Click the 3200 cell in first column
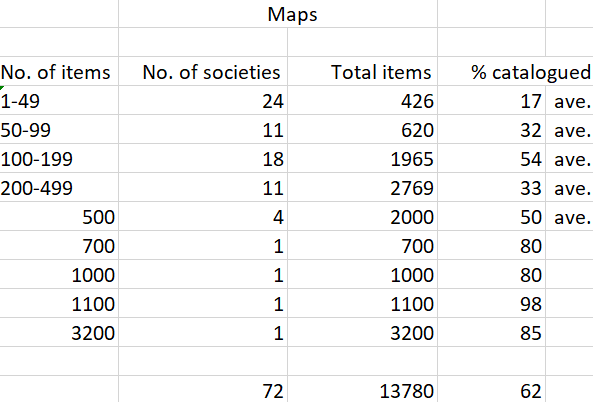Image resolution: width=593 pixels, height=402 pixels. (x=59, y=332)
